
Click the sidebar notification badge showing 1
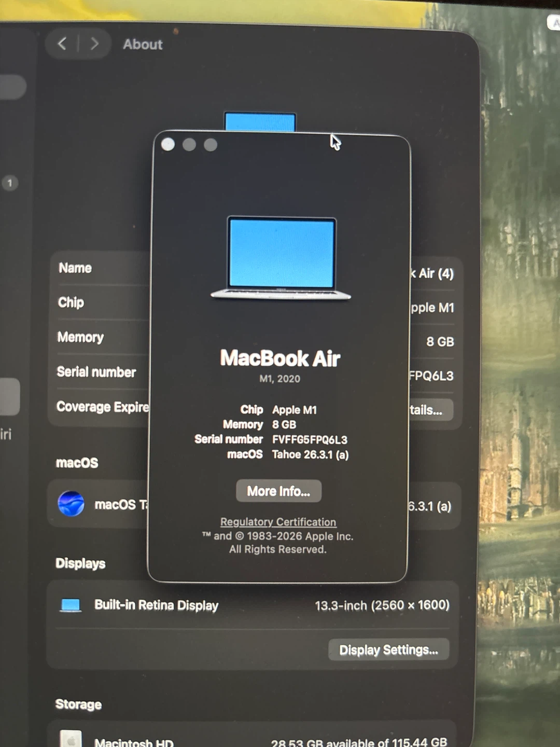coord(10,183)
